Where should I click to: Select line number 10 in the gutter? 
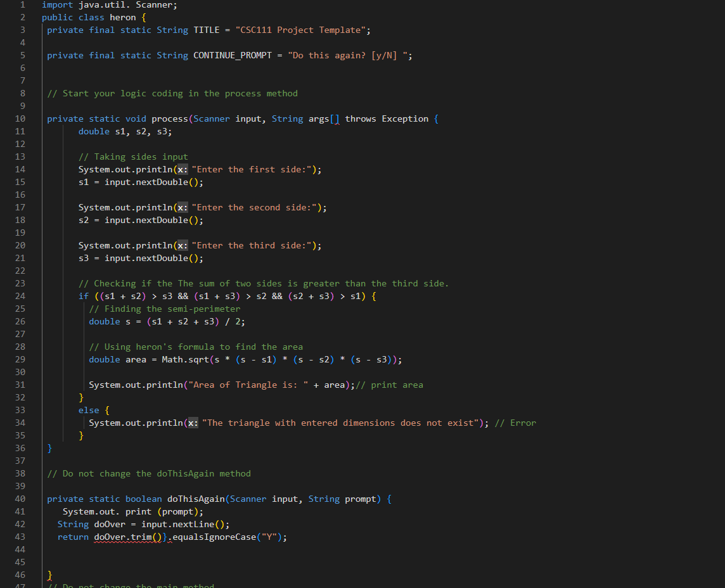coord(20,118)
